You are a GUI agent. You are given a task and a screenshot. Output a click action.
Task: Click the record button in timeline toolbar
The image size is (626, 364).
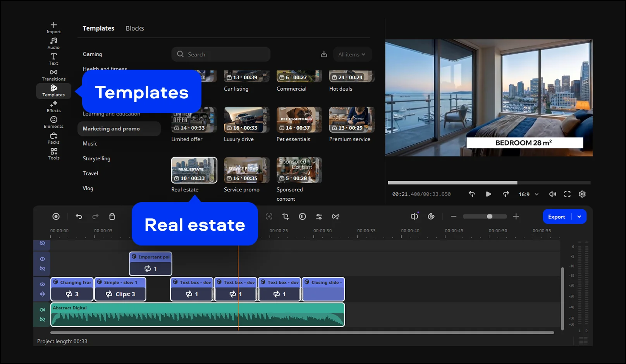(56, 216)
